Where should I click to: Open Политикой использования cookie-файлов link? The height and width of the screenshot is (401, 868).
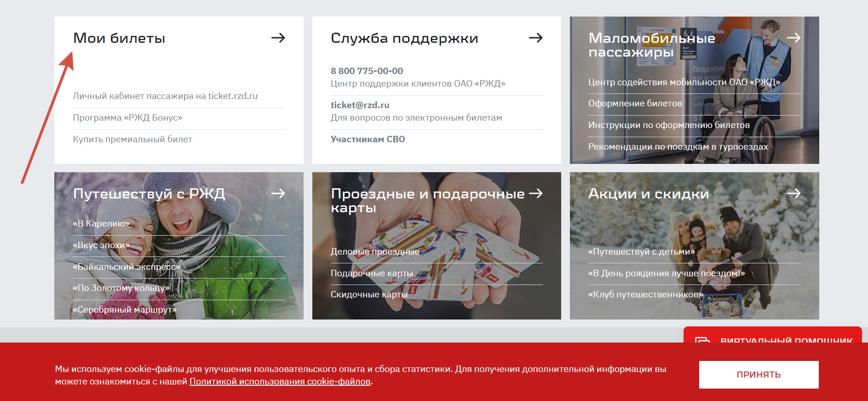[x=280, y=381]
